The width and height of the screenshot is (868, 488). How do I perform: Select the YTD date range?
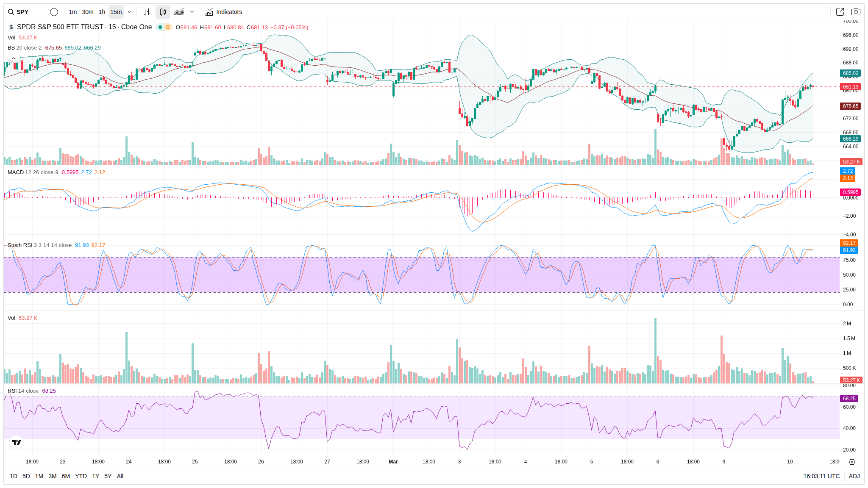[x=81, y=476]
